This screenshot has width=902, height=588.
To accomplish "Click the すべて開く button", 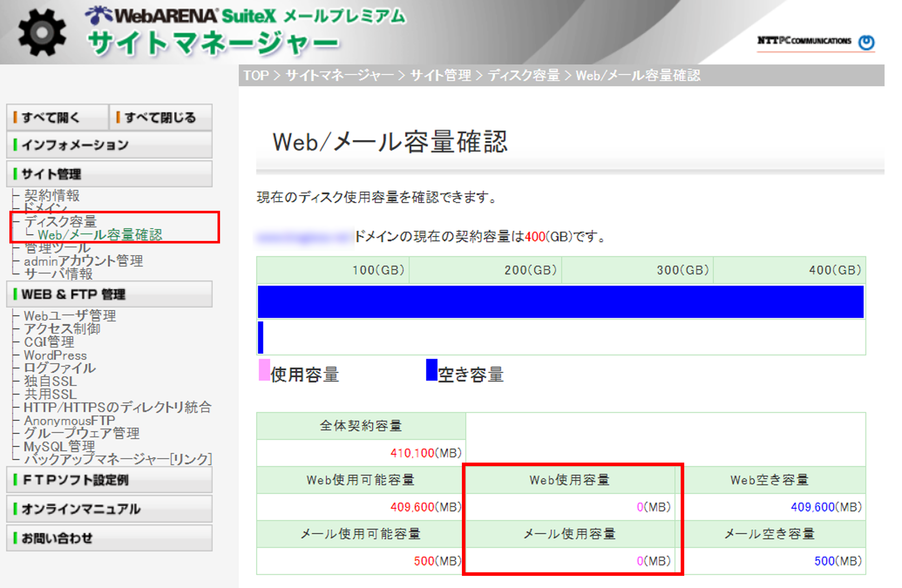I will [58, 117].
